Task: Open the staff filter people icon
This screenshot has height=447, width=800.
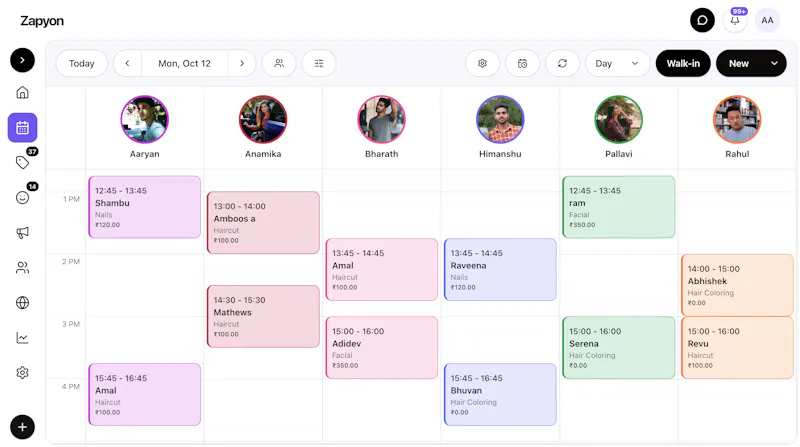Action: point(279,63)
